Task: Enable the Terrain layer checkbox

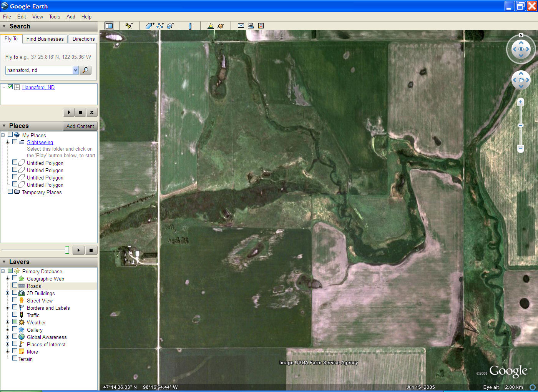Action: [x=15, y=358]
